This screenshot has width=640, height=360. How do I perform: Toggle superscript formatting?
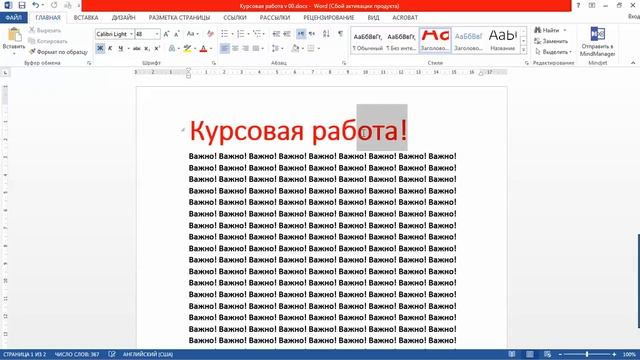pyautogui.click(x=157, y=49)
